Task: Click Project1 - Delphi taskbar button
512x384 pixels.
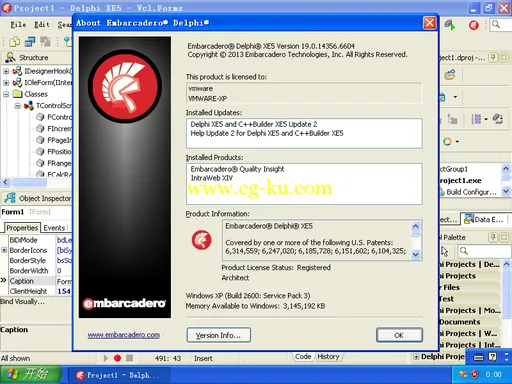Action: pos(119,375)
